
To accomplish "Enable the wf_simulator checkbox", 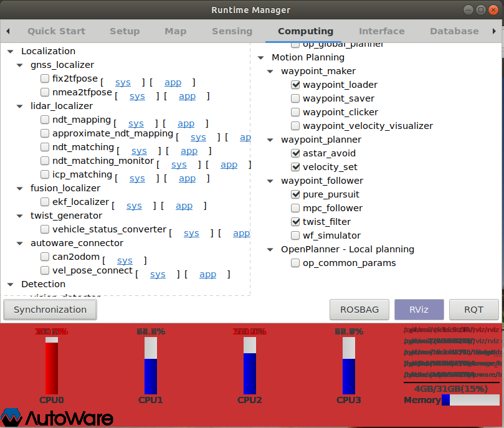I will point(295,235).
